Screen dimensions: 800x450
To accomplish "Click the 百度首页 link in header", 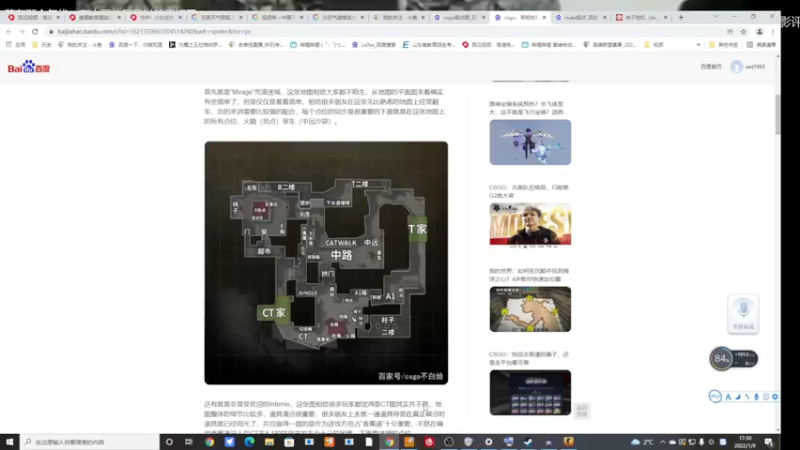I will 711,66.
